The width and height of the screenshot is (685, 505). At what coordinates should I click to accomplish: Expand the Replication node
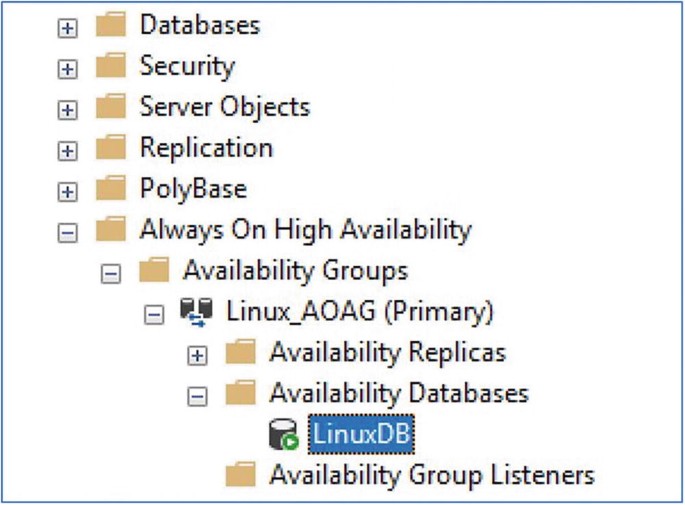pyautogui.click(x=68, y=151)
